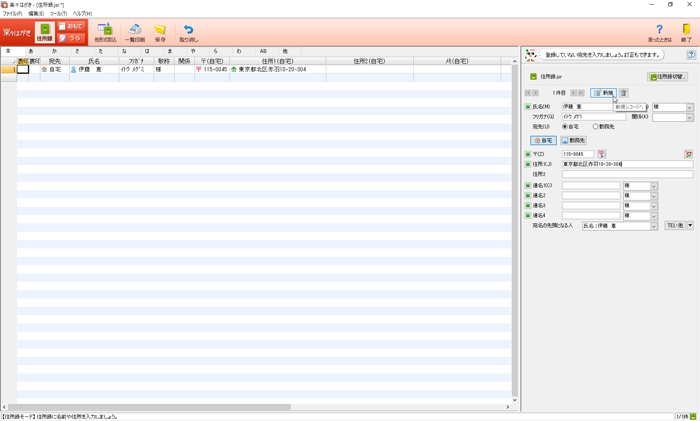The image size is (700, 421).
Task: Expand the 関係(K) dropdown
Action: coord(688,117)
